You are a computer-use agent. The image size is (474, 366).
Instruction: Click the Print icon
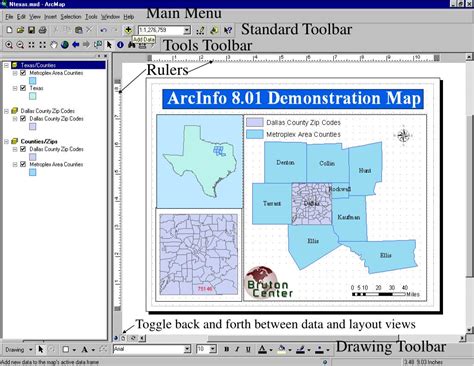(x=42, y=30)
